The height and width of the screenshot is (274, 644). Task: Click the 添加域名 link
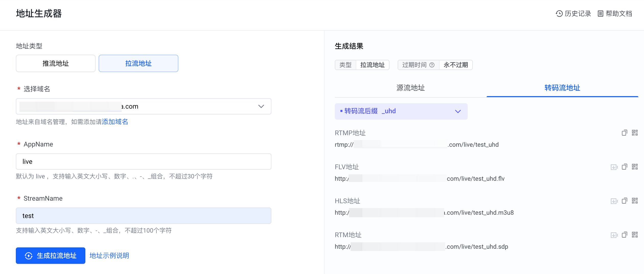click(115, 122)
